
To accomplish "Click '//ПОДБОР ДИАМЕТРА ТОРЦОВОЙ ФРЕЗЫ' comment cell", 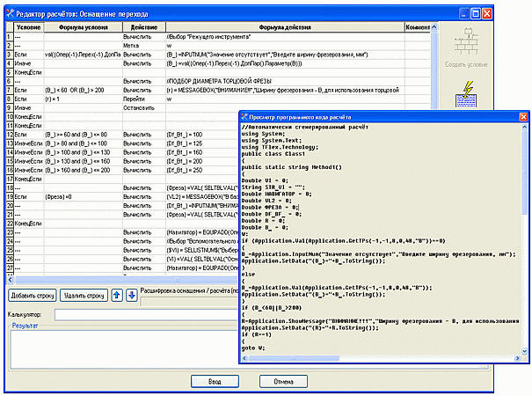I will [285, 81].
